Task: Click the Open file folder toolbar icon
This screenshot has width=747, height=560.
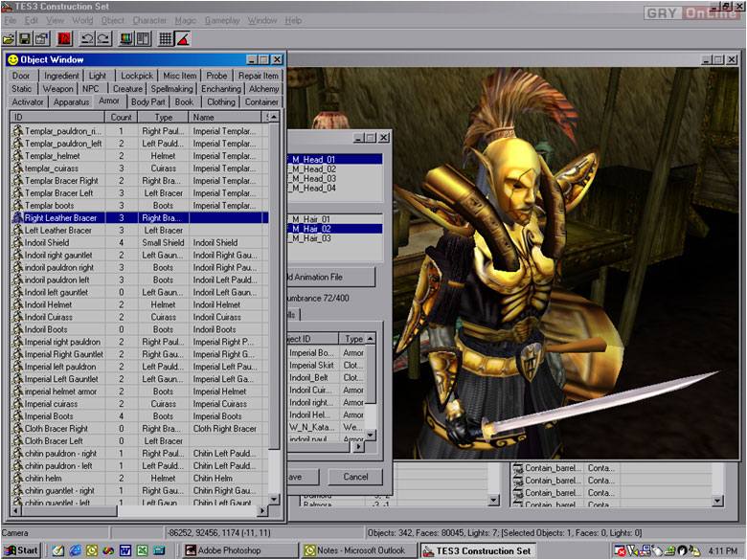Action: pyautogui.click(x=9, y=39)
